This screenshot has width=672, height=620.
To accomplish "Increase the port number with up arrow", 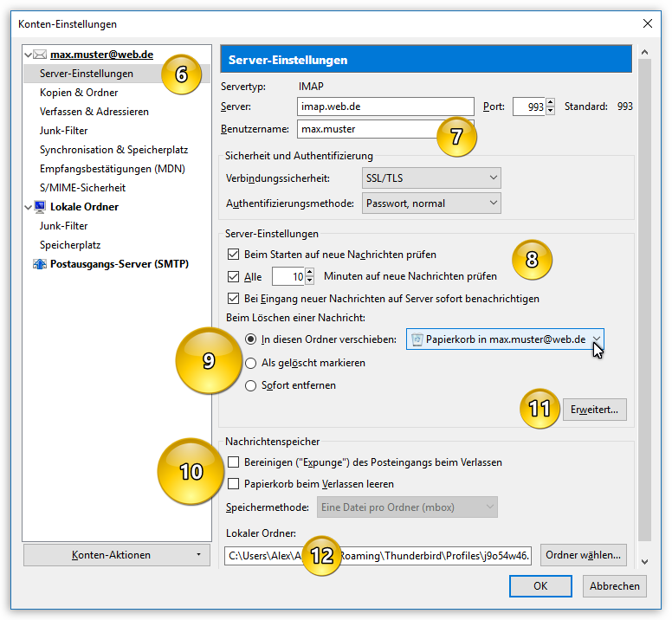I will tap(550, 102).
